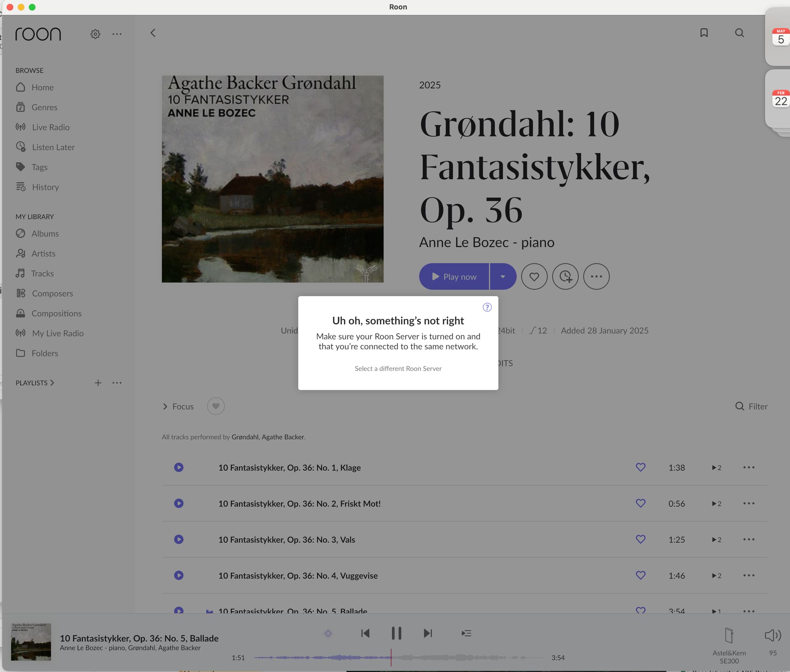Skip to next track
This screenshot has width=790, height=672.
428,633
